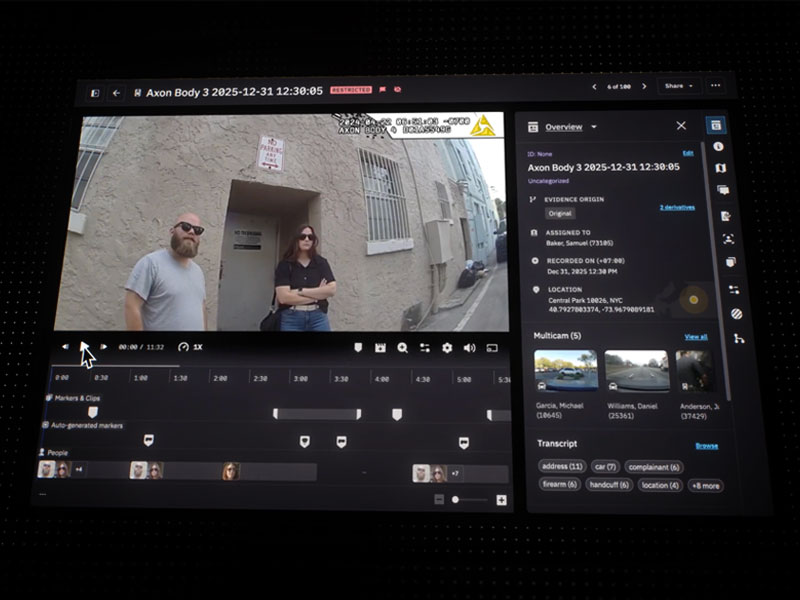Click the timeline zoom slider handle

(x=456, y=499)
